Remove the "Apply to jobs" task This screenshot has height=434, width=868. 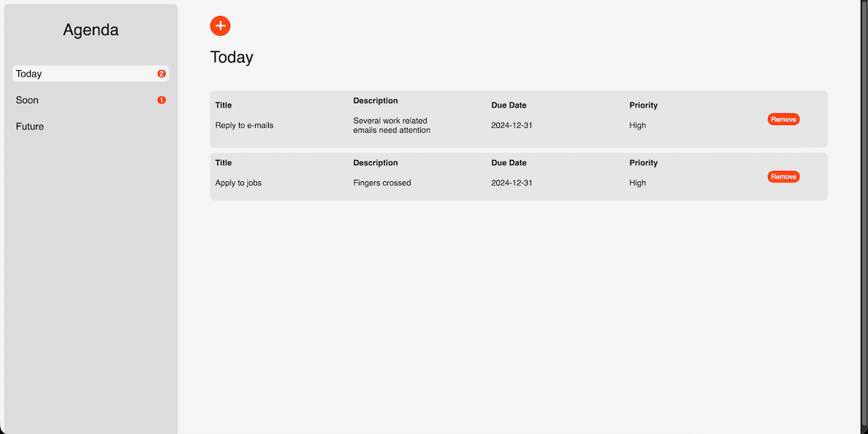click(x=783, y=177)
